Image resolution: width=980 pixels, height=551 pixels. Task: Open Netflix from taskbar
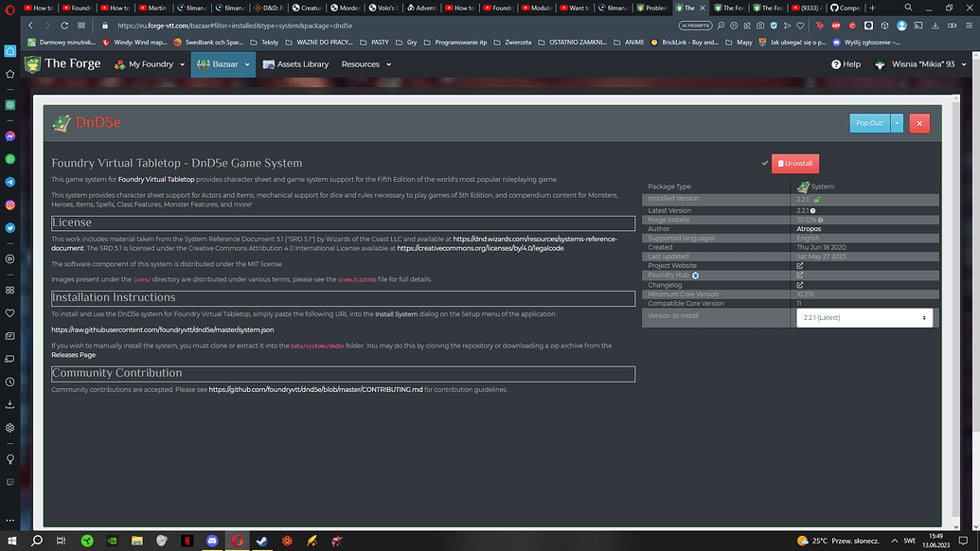[x=187, y=541]
